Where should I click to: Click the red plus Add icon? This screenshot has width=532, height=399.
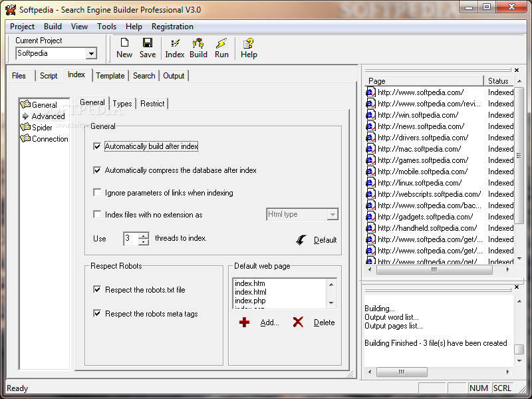click(244, 323)
